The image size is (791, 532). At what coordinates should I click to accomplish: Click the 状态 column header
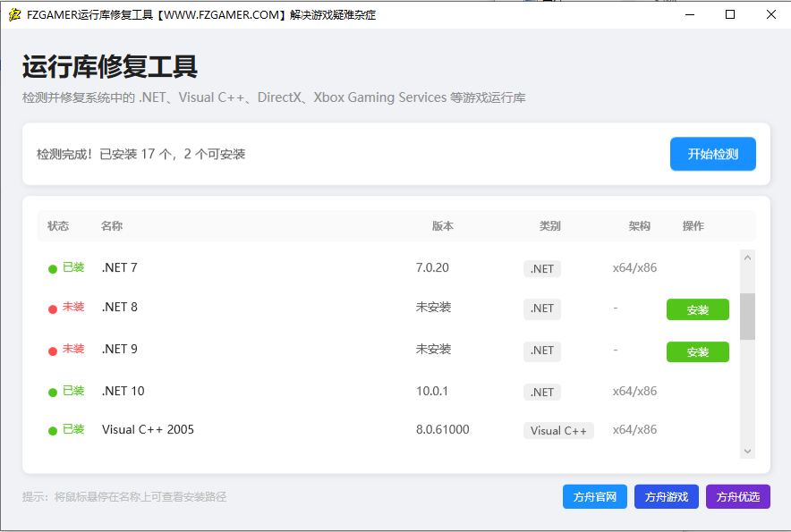[59, 226]
